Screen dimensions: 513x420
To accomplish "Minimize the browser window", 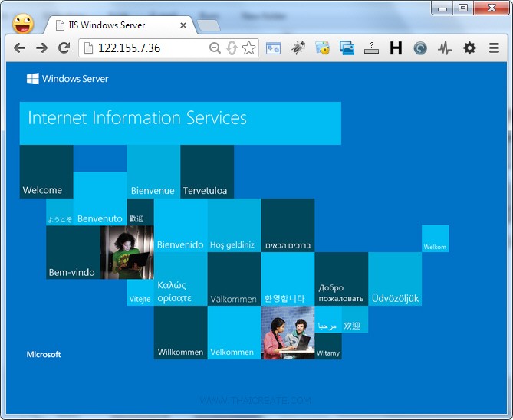I will click(442, 8).
